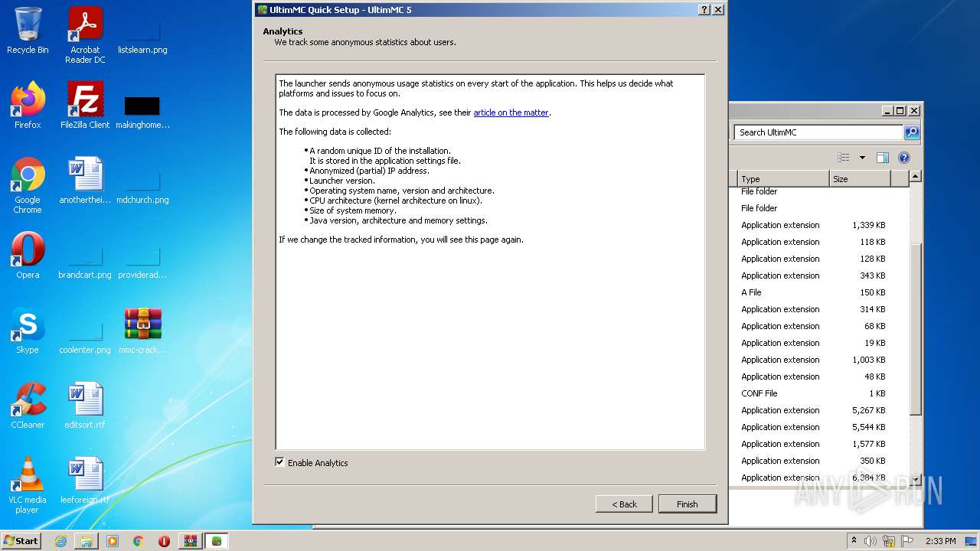The height and width of the screenshot is (551, 980).
Task: Open Windows Media Player taskbar icon
Action: coord(113,541)
